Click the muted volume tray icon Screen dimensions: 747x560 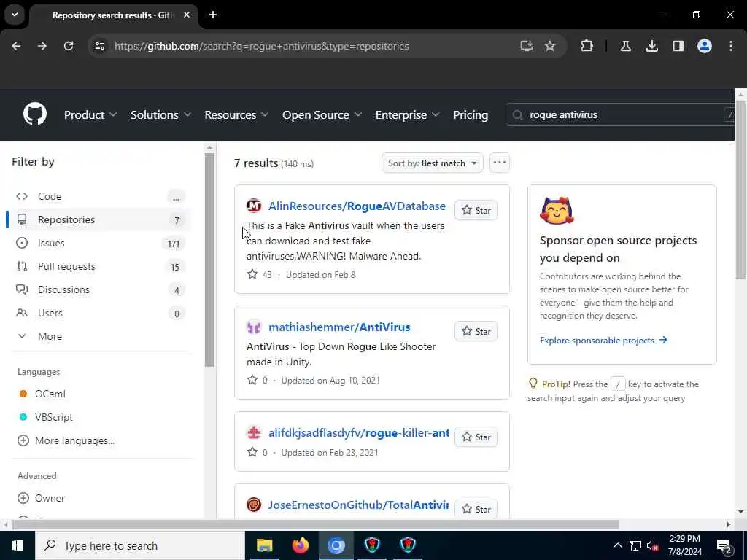(x=653, y=545)
